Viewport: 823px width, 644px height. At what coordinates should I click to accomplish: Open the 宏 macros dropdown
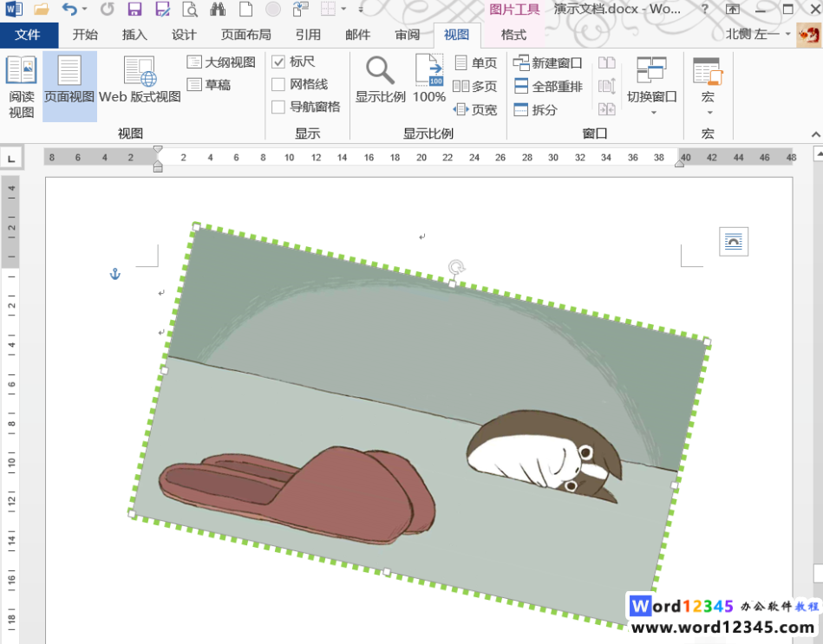708,86
